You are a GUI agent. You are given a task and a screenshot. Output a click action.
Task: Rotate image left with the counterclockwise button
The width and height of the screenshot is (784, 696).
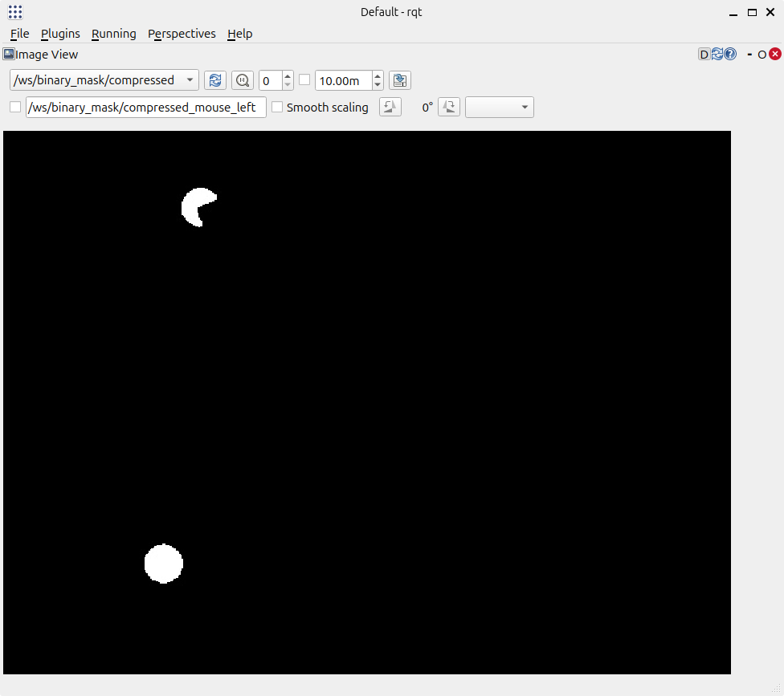pyautogui.click(x=390, y=108)
